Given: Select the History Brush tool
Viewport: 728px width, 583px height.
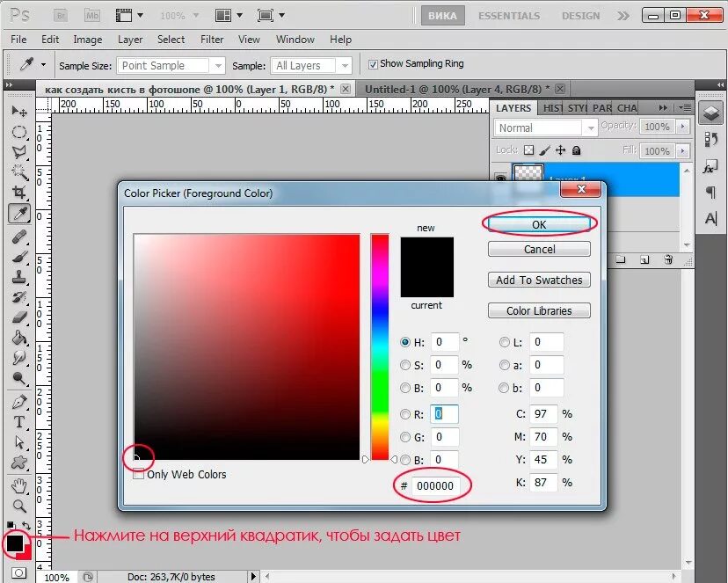Looking at the screenshot, I should (x=19, y=297).
